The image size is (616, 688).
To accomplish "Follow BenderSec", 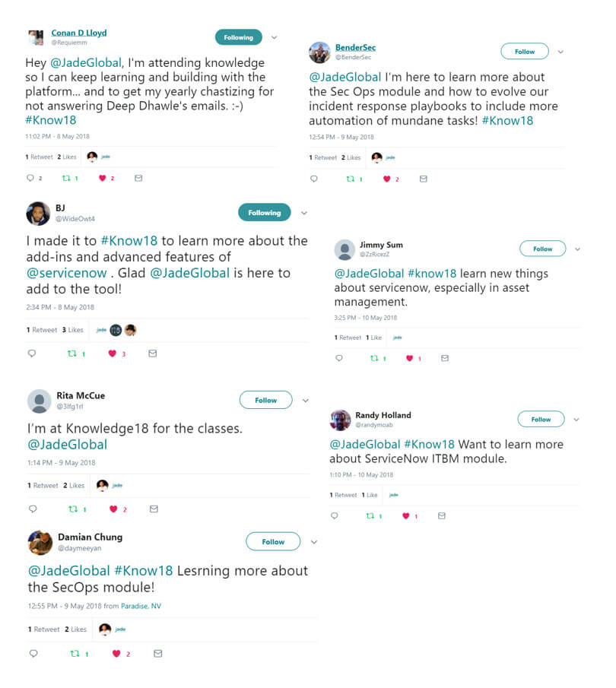I will 524,52.
